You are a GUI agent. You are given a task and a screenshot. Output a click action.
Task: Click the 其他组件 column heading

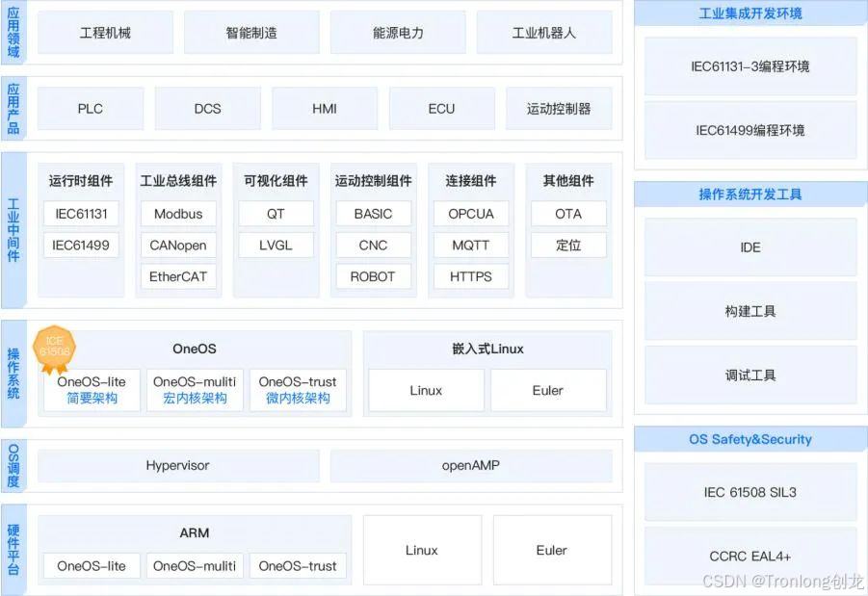[x=568, y=181]
